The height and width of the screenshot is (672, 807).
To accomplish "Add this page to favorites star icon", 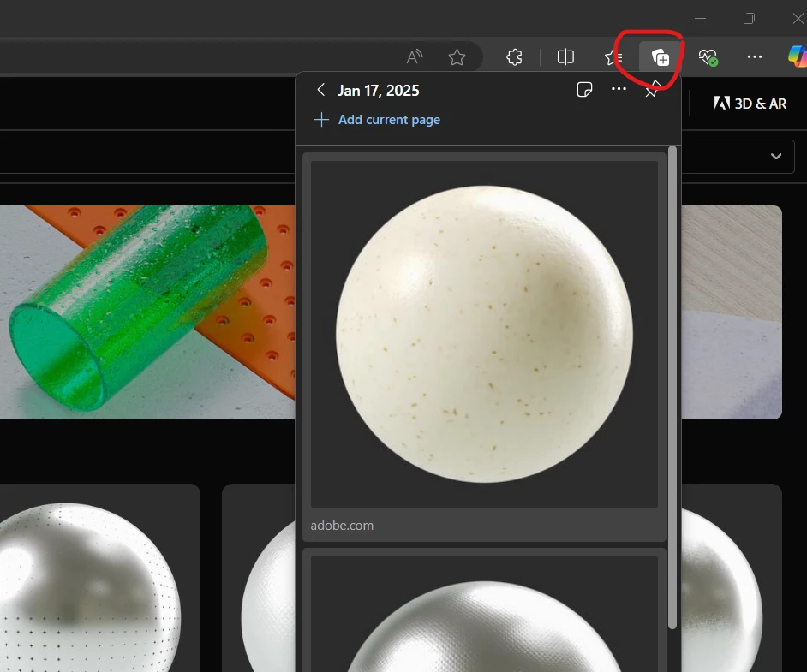I will click(x=457, y=56).
